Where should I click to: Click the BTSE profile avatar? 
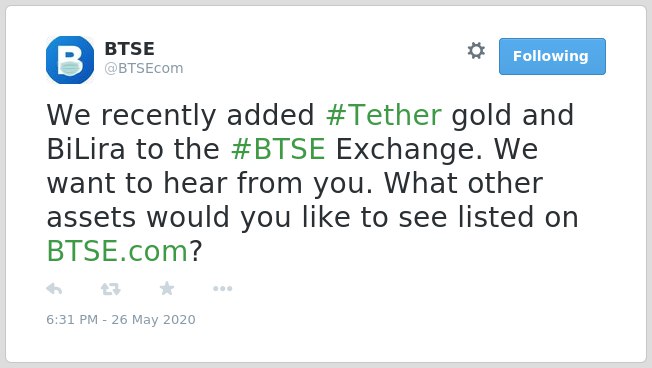tap(70, 60)
